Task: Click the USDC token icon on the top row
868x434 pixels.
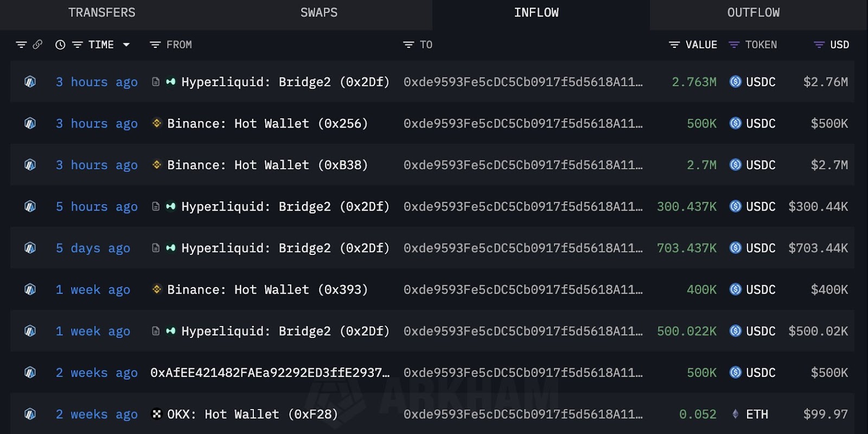Action: click(736, 82)
